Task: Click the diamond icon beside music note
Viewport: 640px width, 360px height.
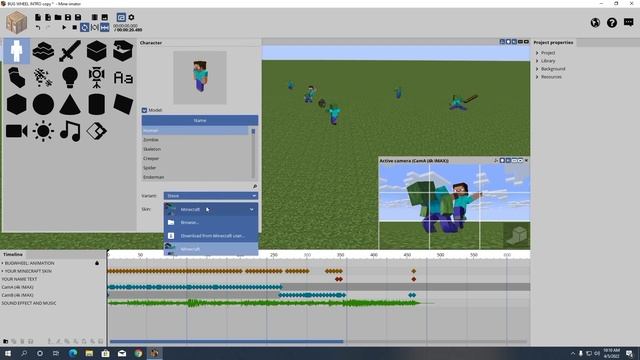Action: tap(97, 131)
